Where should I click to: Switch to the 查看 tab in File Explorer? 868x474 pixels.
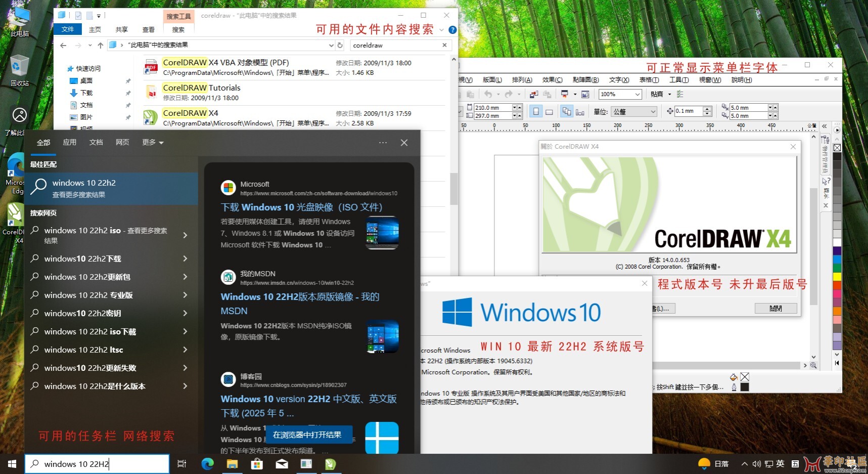pos(148,29)
